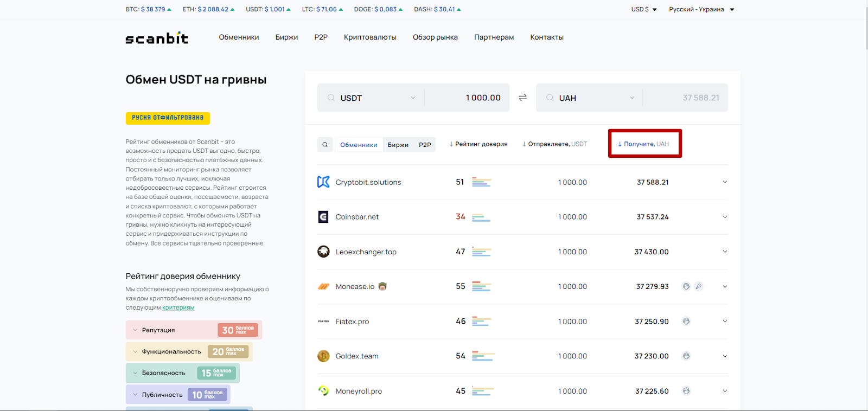The width and height of the screenshot is (868, 411).
Task: Open the USDT currency selector
Action: click(x=372, y=98)
